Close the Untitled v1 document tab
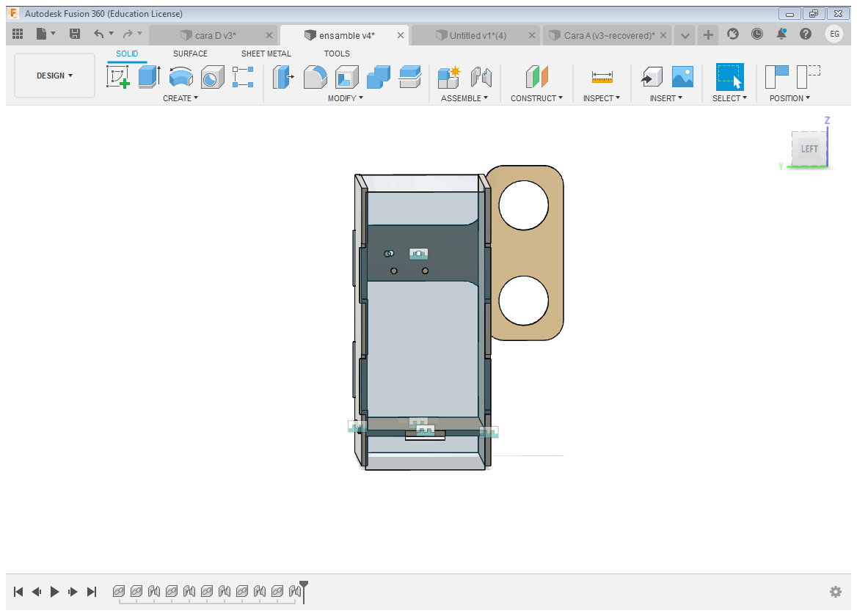The width and height of the screenshot is (857, 616). [532, 35]
